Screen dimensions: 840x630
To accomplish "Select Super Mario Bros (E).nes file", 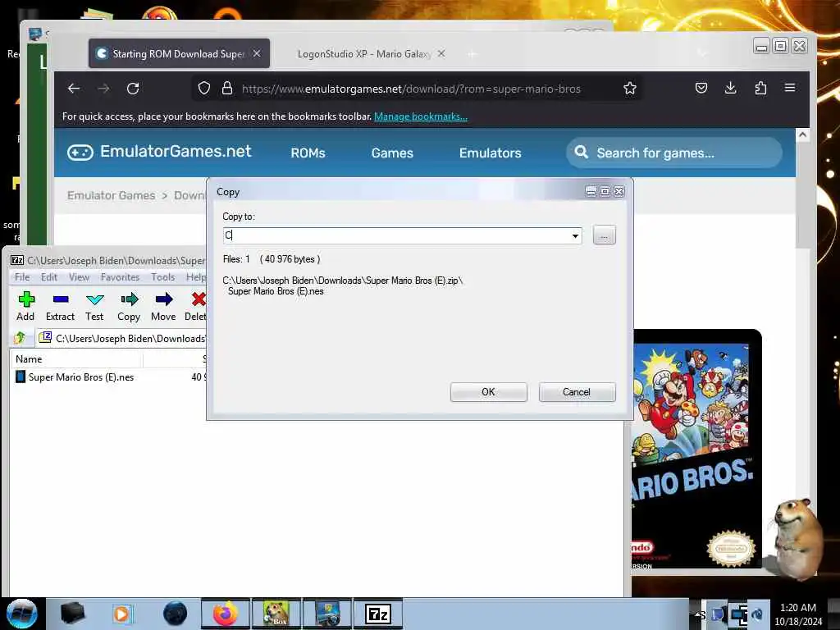I will tap(81, 377).
